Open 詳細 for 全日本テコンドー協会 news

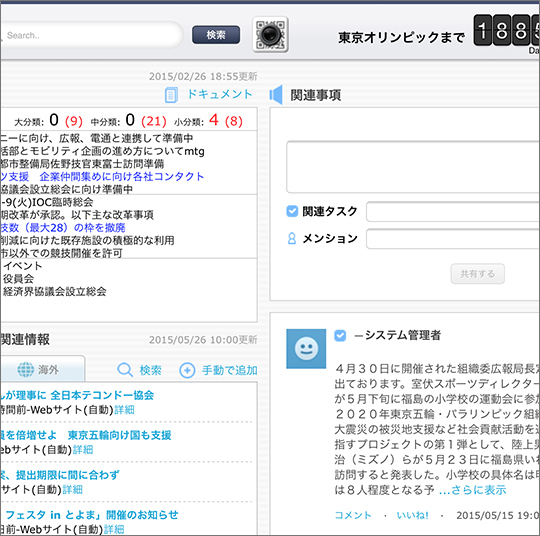124,410
